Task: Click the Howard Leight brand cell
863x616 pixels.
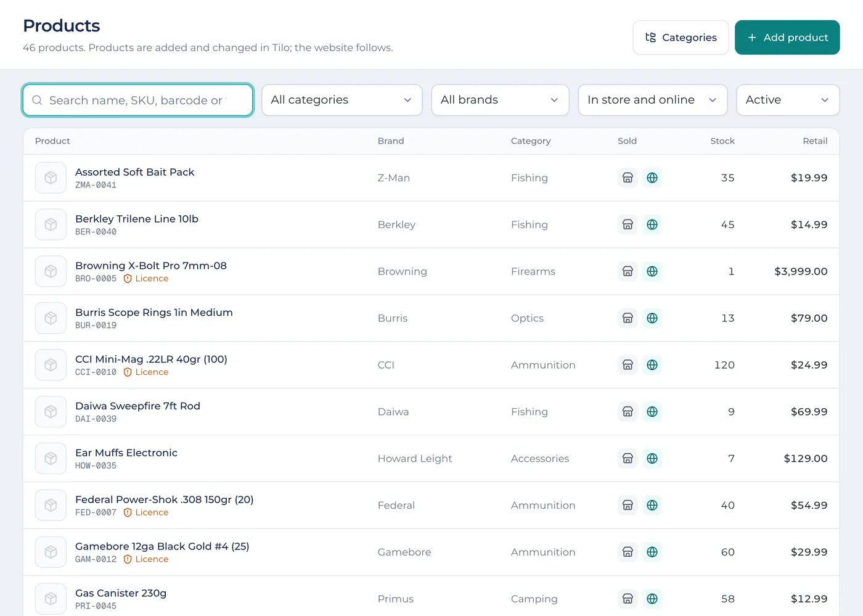Action: (415, 459)
